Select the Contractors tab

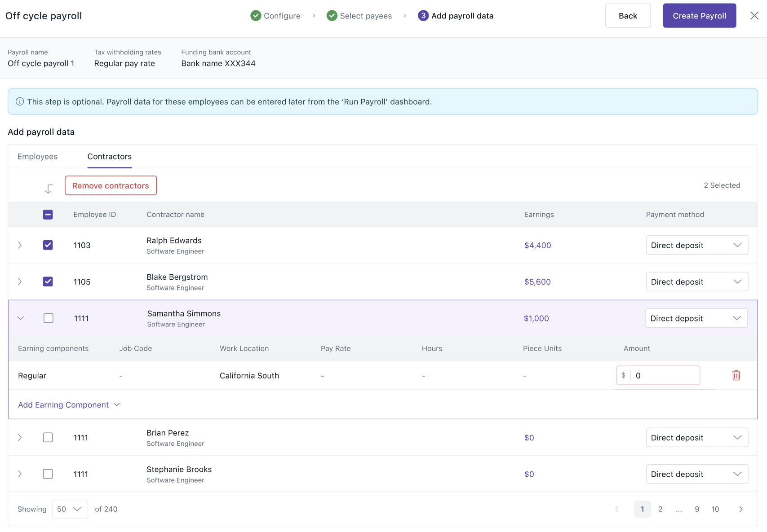click(110, 157)
